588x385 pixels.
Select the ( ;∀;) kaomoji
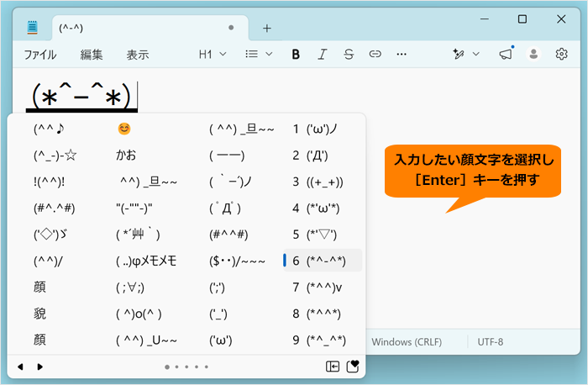click(x=130, y=287)
